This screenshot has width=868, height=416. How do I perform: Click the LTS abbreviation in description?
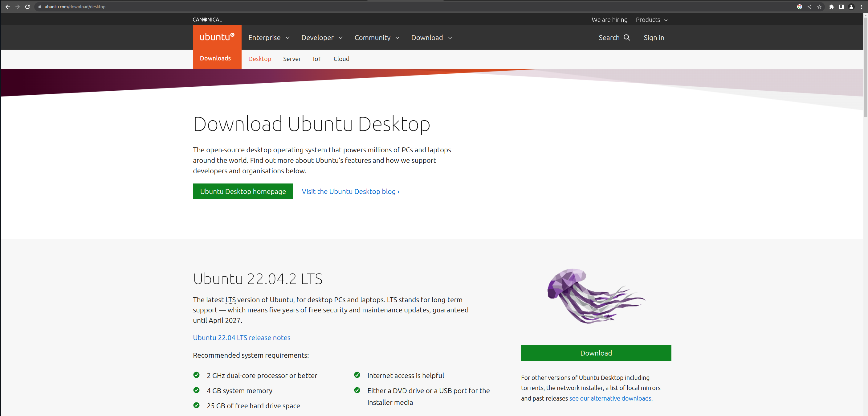tap(230, 300)
